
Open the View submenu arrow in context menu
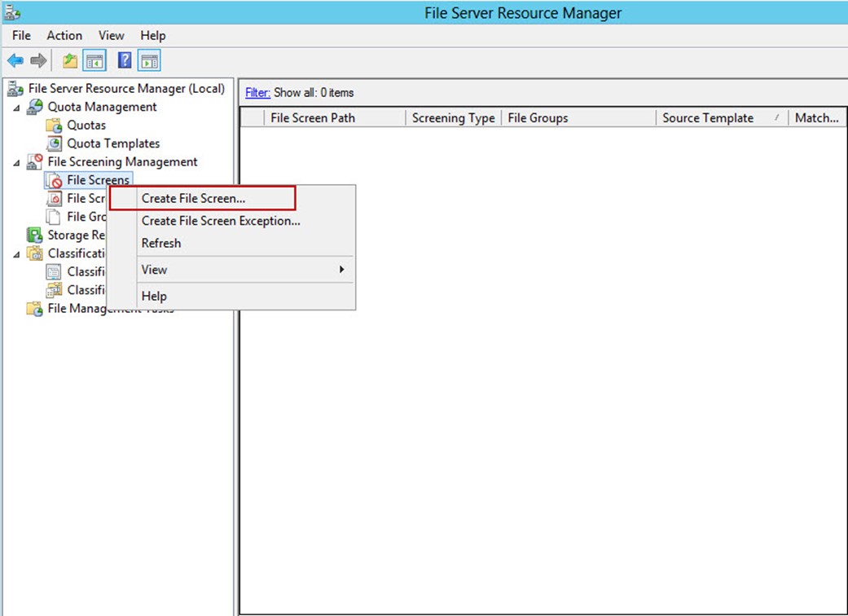coord(341,270)
